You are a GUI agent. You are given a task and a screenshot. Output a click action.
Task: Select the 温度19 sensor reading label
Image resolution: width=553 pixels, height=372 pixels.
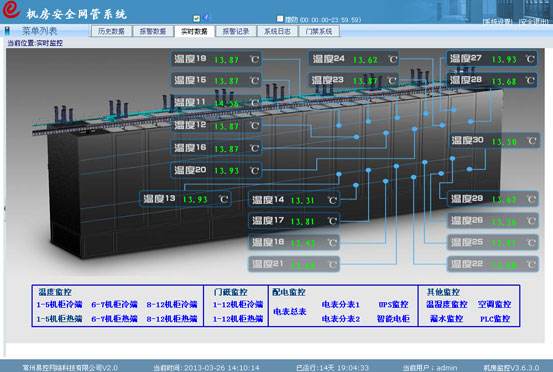point(216,59)
